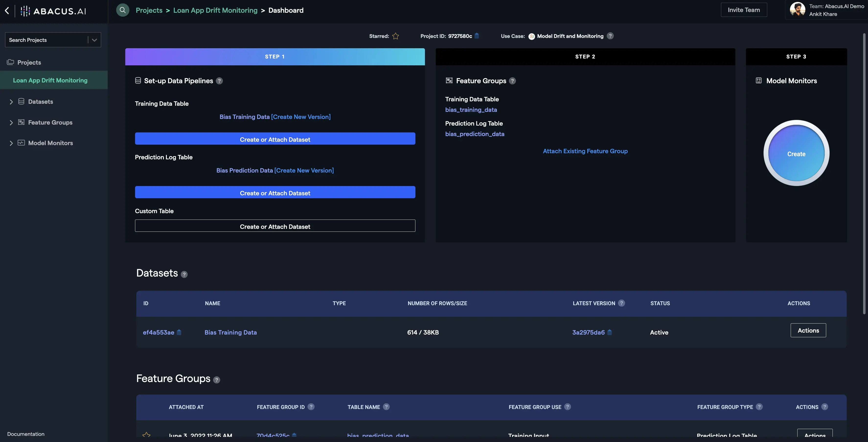Click the Attach Existing Feature Group link
This screenshot has height=442, width=868.
pyautogui.click(x=585, y=151)
